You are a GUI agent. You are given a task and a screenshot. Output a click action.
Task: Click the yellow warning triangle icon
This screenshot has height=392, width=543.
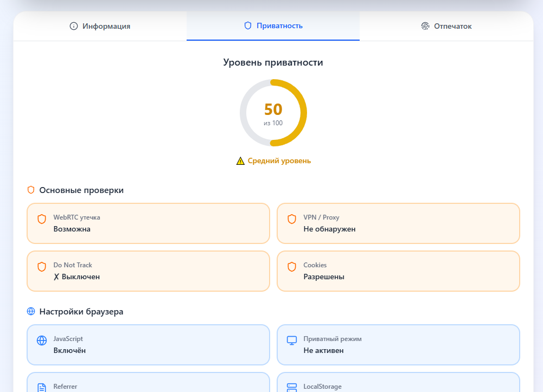tap(240, 161)
